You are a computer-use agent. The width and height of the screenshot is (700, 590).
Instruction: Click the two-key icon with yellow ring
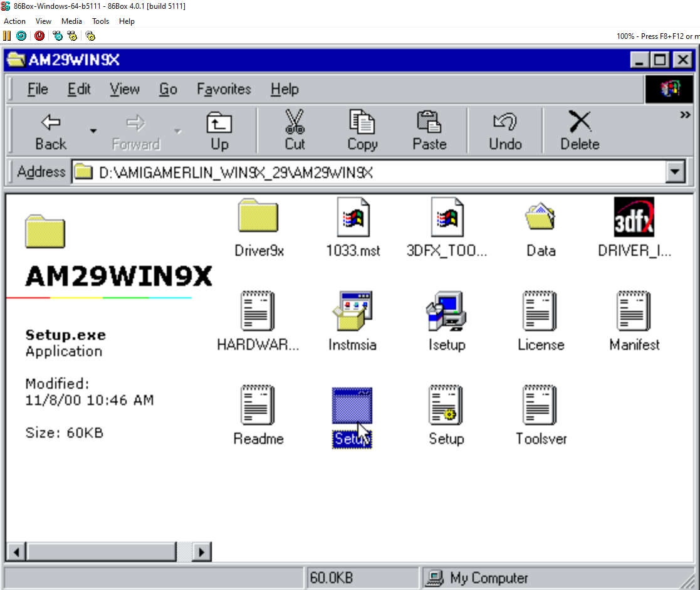coord(72,36)
